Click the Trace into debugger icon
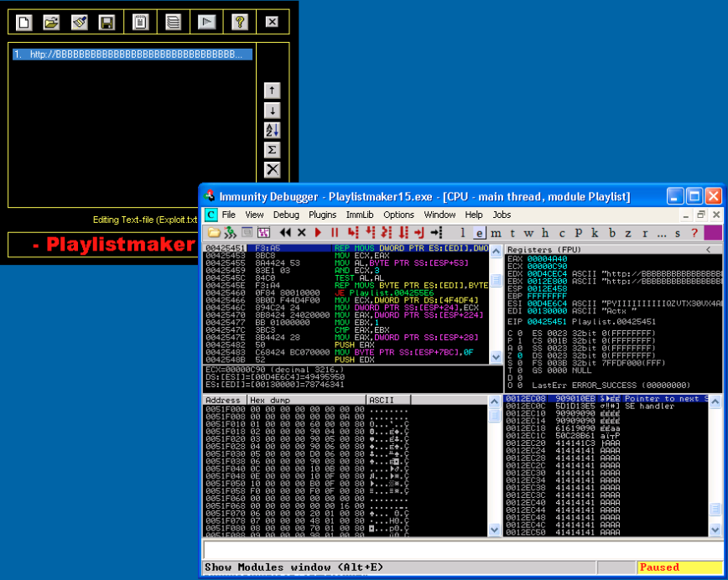Image resolution: width=728 pixels, height=580 pixels. pos(387,232)
